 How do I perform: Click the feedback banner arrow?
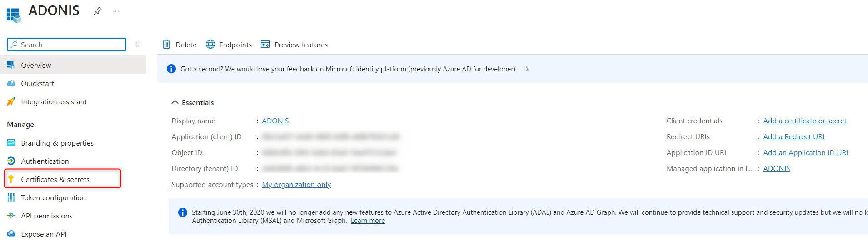tap(525, 69)
